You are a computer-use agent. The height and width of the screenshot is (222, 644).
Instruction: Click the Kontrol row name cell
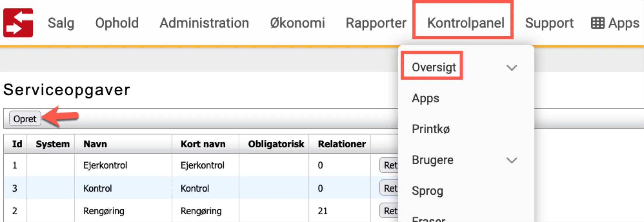tap(98, 188)
